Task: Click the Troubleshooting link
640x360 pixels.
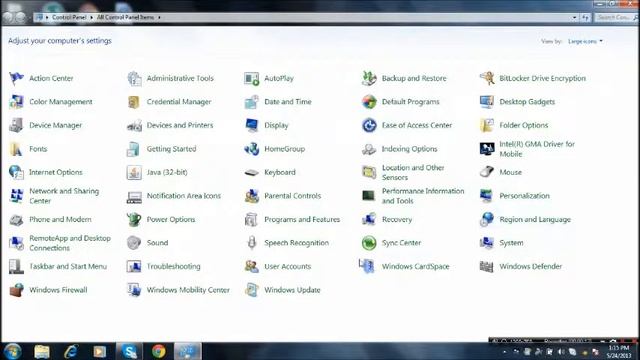Action: (173, 267)
